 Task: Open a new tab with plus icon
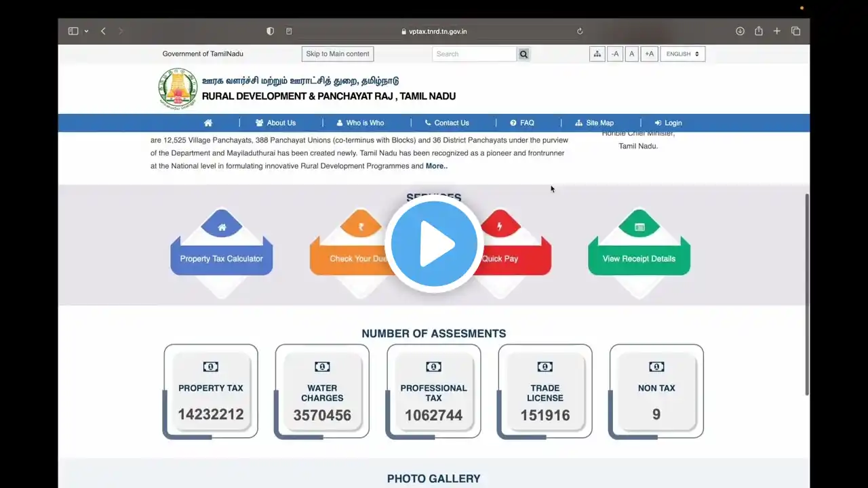(777, 31)
